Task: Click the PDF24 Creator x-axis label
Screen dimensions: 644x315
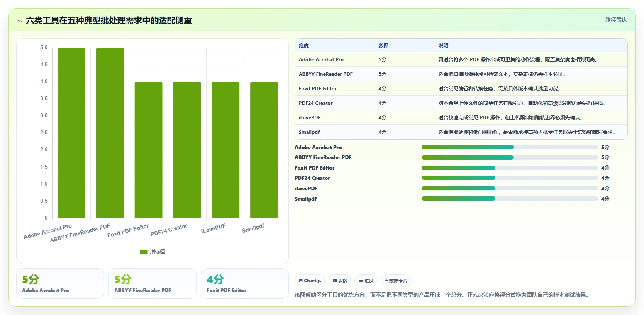Action: (169, 230)
